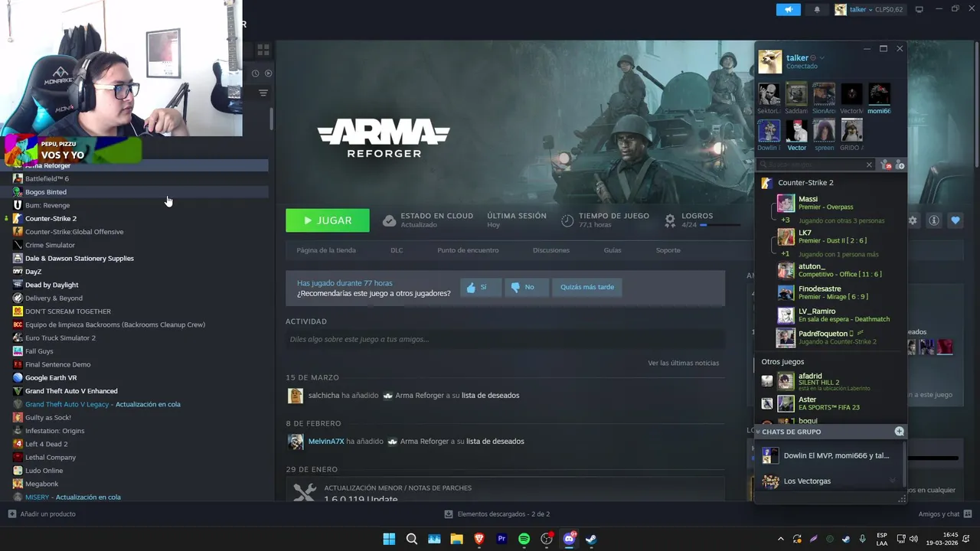Screen dimensions: 980x551
Task: Click Quizás más tarde button
Action: point(586,287)
